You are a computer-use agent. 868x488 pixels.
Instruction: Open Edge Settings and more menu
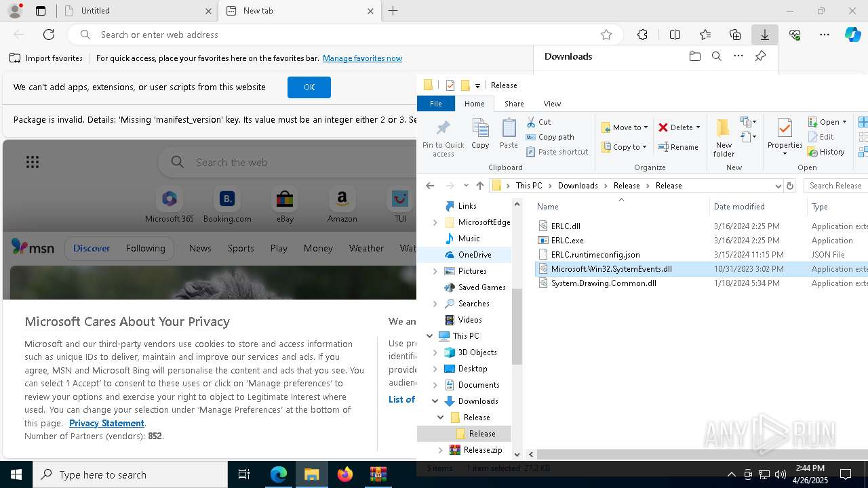pyautogui.click(x=825, y=35)
